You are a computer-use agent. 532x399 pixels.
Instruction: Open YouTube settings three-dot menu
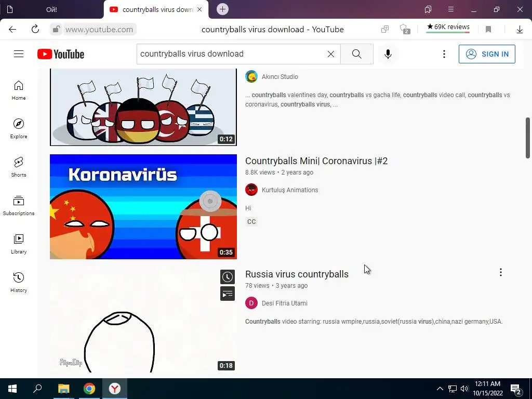444,54
